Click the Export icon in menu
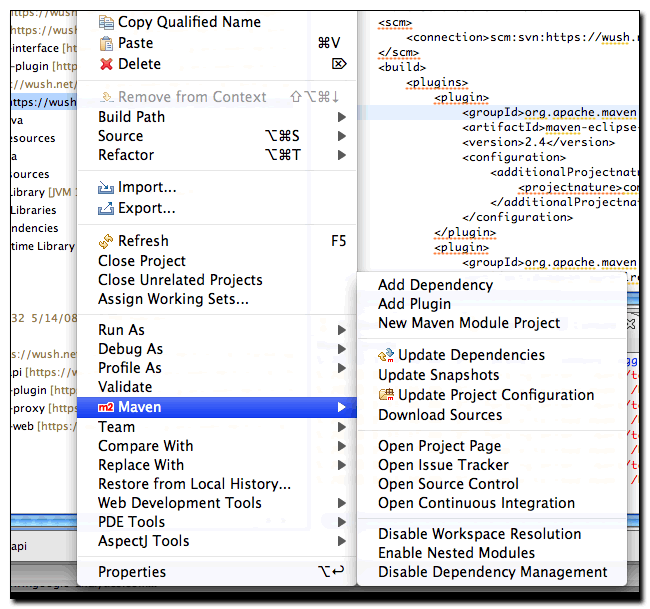 point(106,209)
